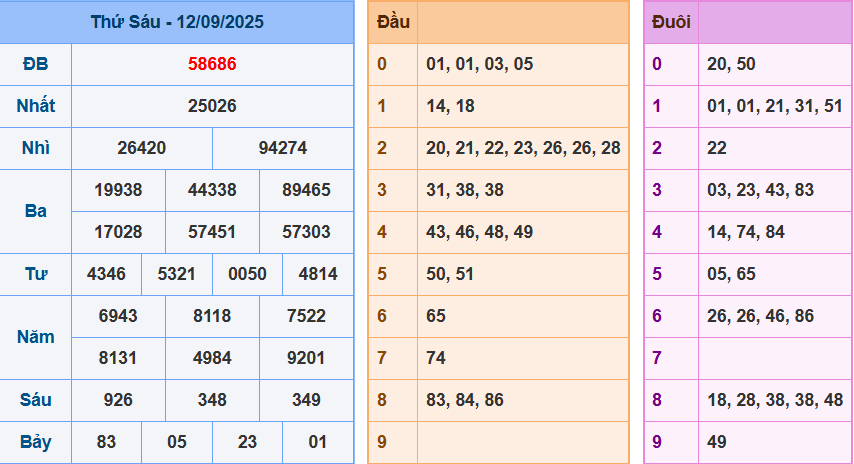Click the second prize number 26420
Image resolution: width=854 pixels, height=464 pixels.
tap(142, 148)
